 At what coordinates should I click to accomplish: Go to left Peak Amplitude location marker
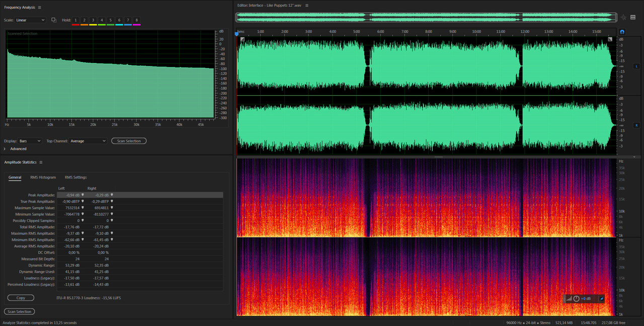pos(83,194)
